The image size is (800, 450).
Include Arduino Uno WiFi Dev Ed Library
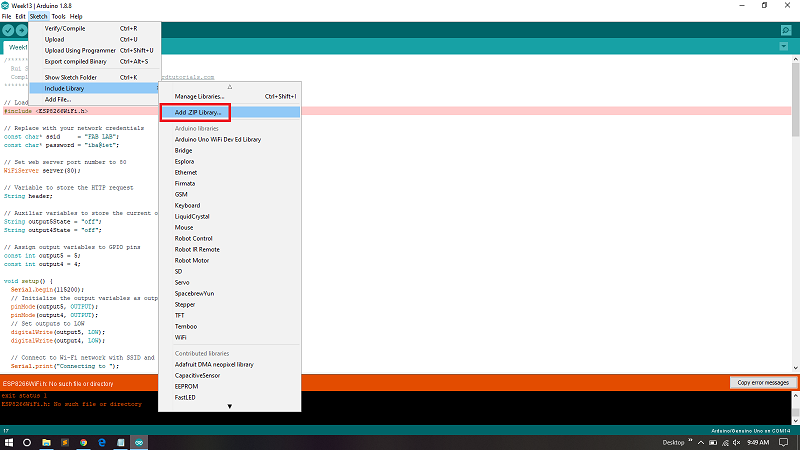click(230, 139)
